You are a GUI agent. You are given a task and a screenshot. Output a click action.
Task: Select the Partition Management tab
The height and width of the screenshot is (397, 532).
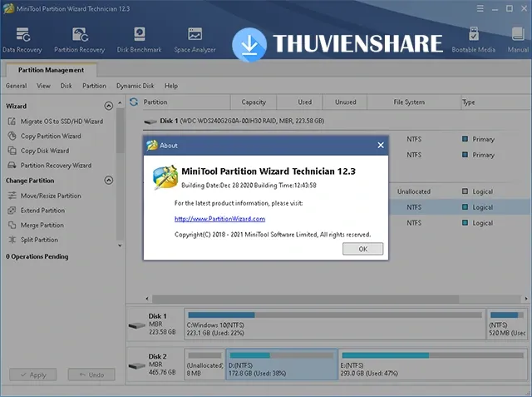pyautogui.click(x=52, y=70)
